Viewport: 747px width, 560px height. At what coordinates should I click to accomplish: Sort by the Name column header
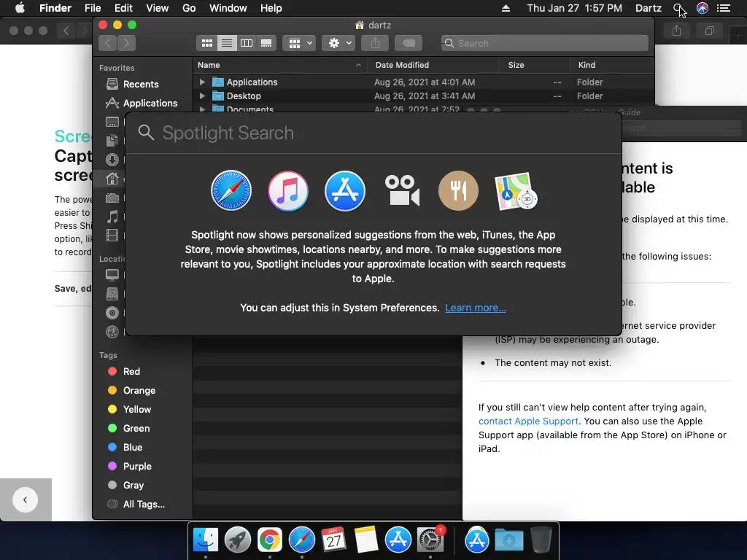point(280,65)
